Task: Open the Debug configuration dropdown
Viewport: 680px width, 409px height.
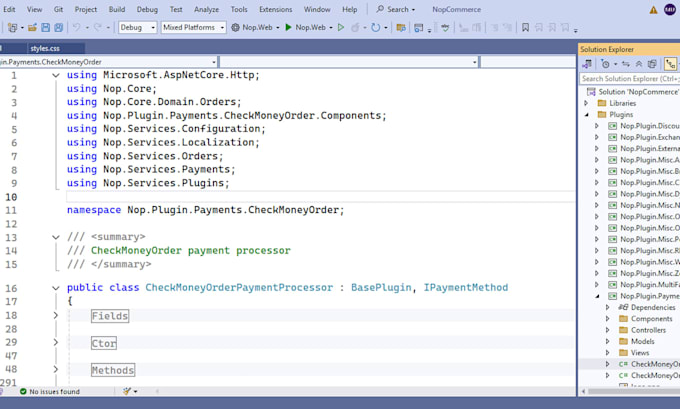Action: 137,27
